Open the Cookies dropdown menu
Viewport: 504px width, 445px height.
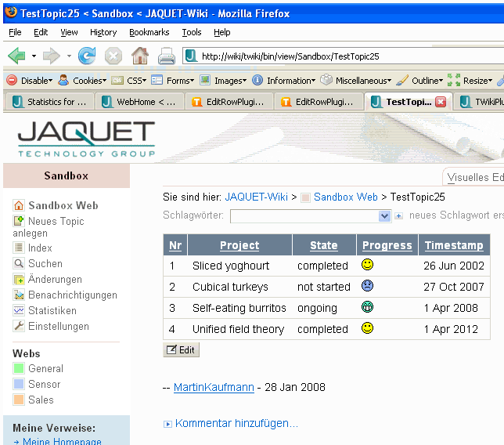tap(82, 81)
